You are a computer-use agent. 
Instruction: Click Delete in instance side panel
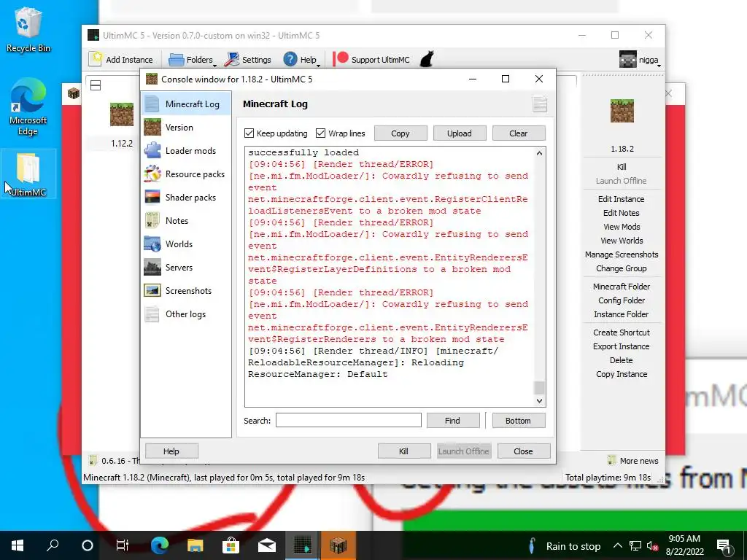pyautogui.click(x=622, y=360)
